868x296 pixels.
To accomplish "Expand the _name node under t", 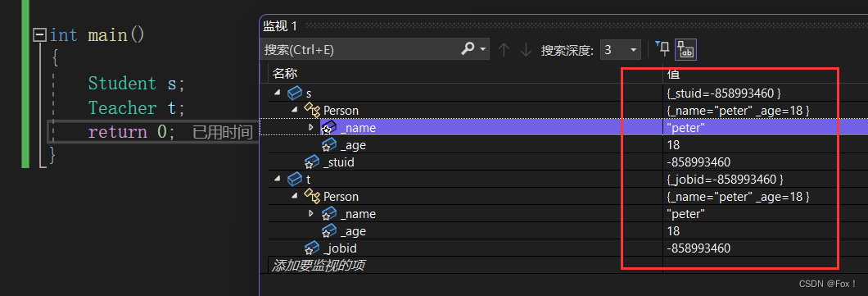I will [311, 213].
